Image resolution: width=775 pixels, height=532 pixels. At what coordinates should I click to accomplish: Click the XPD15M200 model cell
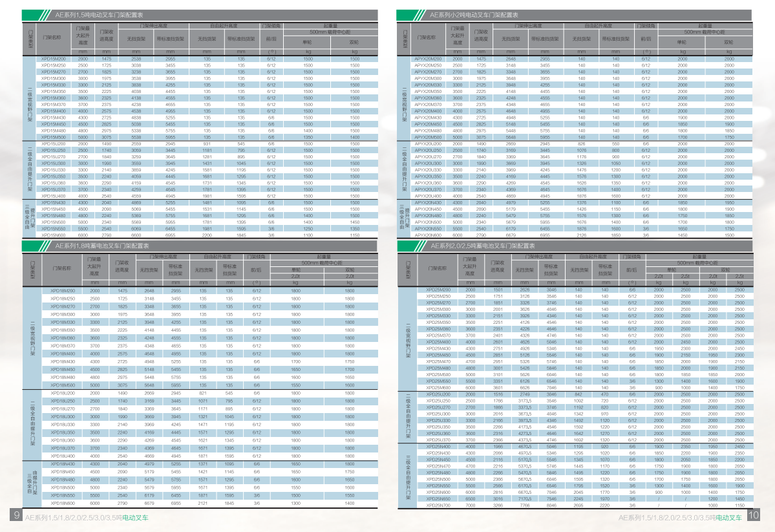pos(54,59)
